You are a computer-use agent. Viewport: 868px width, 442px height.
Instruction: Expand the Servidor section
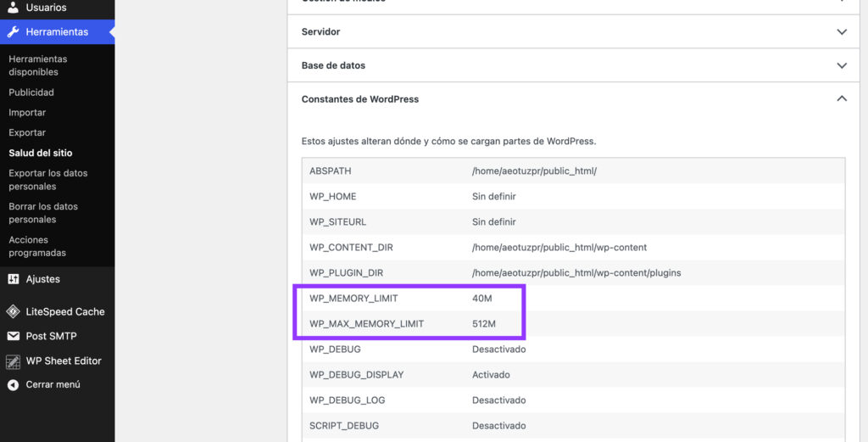574,31
